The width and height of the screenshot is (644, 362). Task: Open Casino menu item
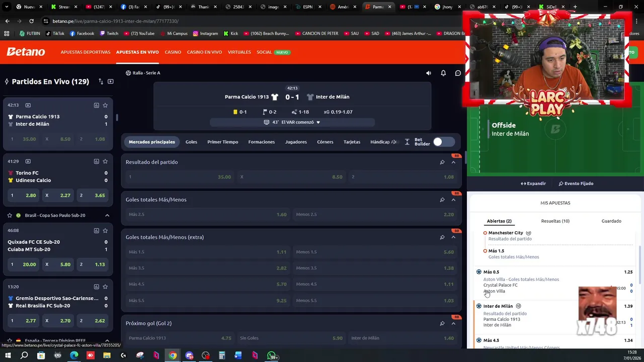point(173,52)
